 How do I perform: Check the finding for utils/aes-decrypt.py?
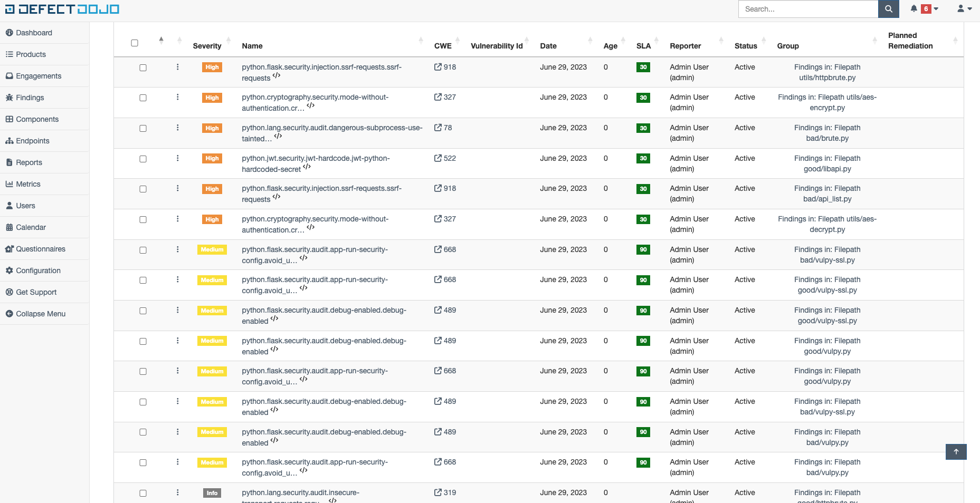point(143,219)
